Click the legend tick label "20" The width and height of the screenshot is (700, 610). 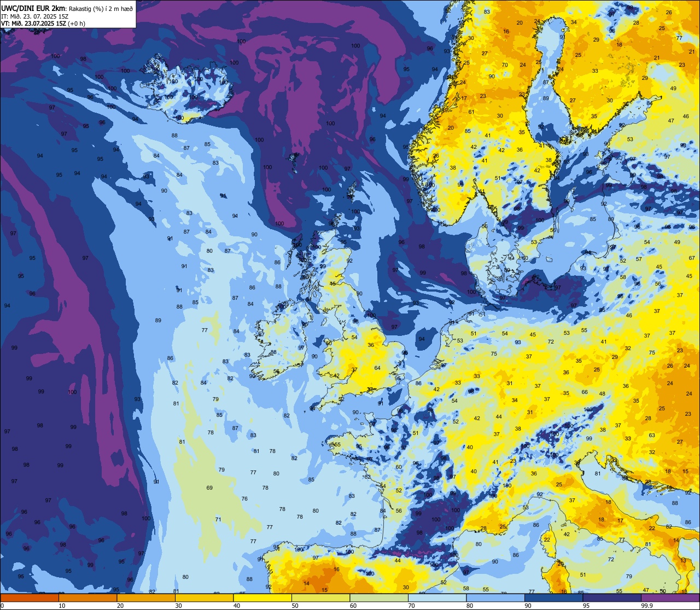pos(120,606)
